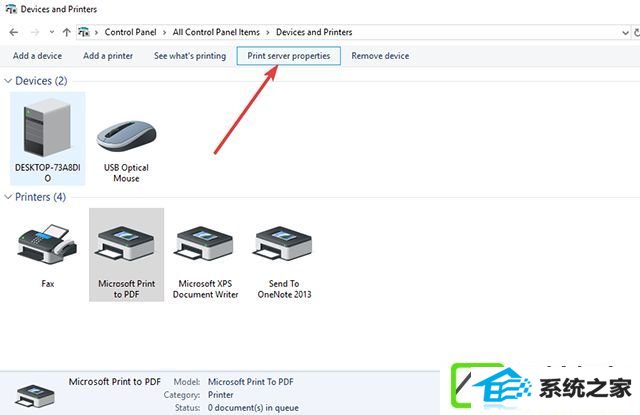Click Microsoft Print to PDF label
640x415 pixels.
(x=126, y=289)
